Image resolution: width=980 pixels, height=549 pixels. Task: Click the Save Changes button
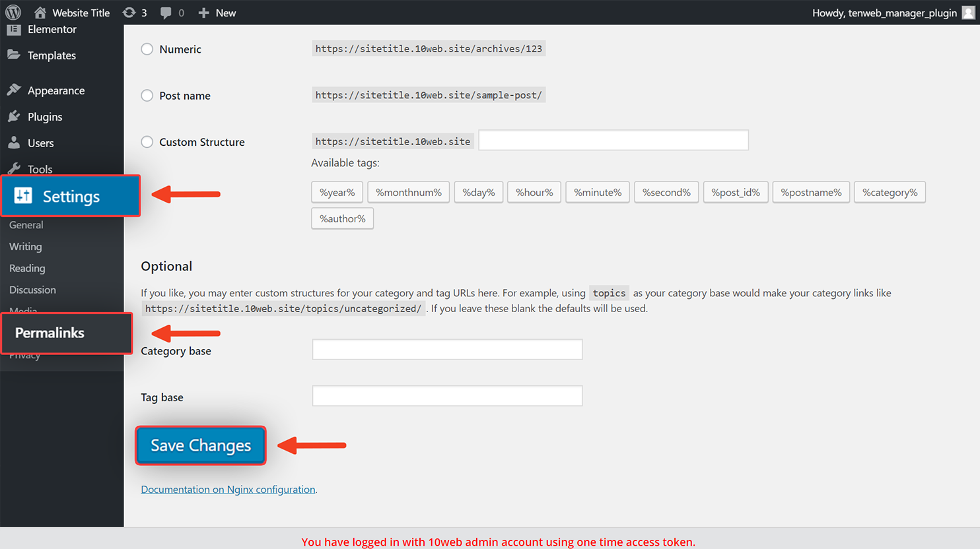[201, 445]
